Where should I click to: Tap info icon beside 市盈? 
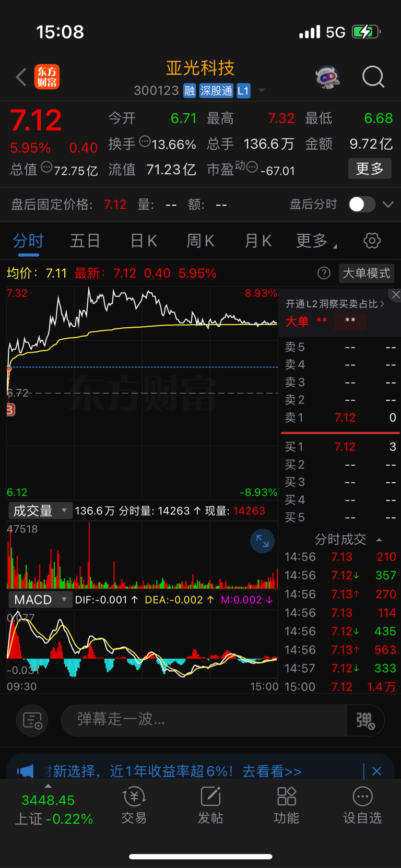click(x=252, y=168)
